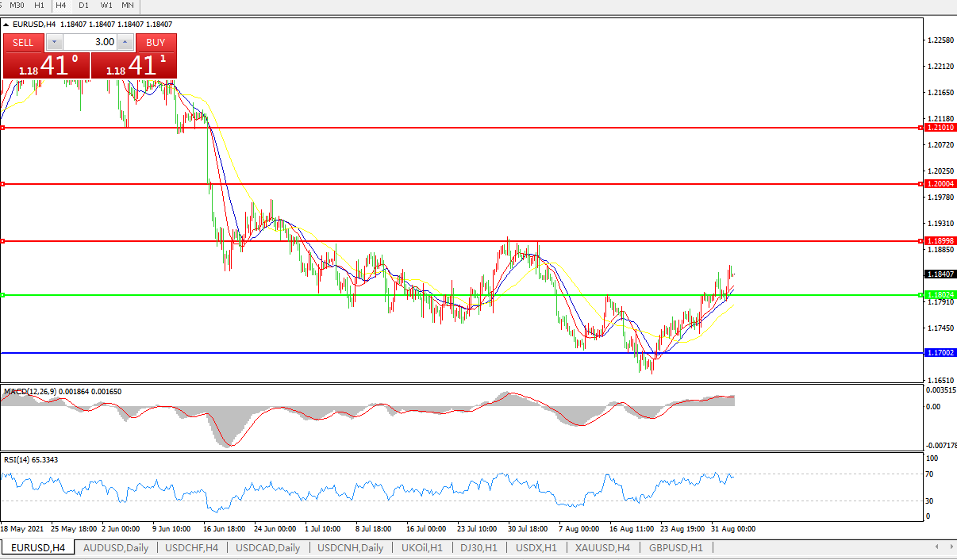Switch to M30 timeframe
Screen dimensions: 957x560
click(x=17, y=5)
